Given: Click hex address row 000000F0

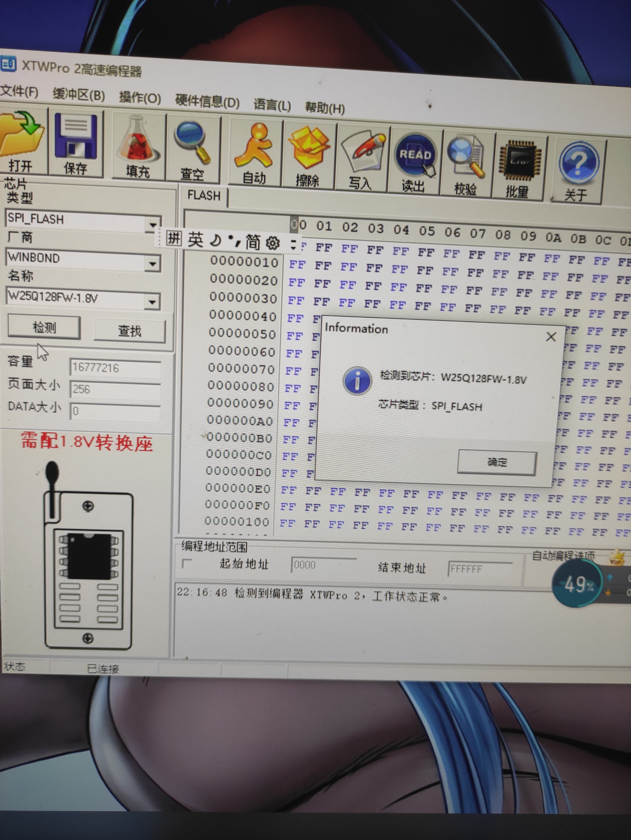Looking at the screenshot, I should 237,505.
